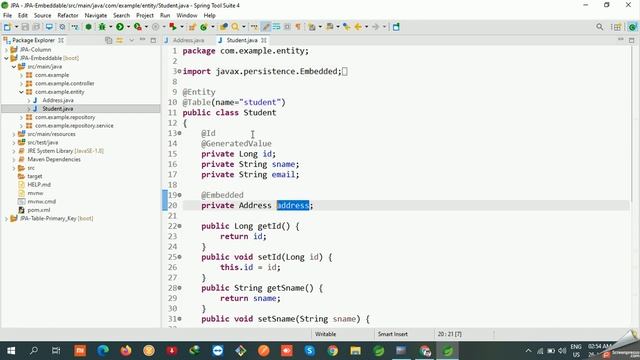Open the Debug dropdown arrow
Viewport: 640px width, 360px height.
[110, 27]
